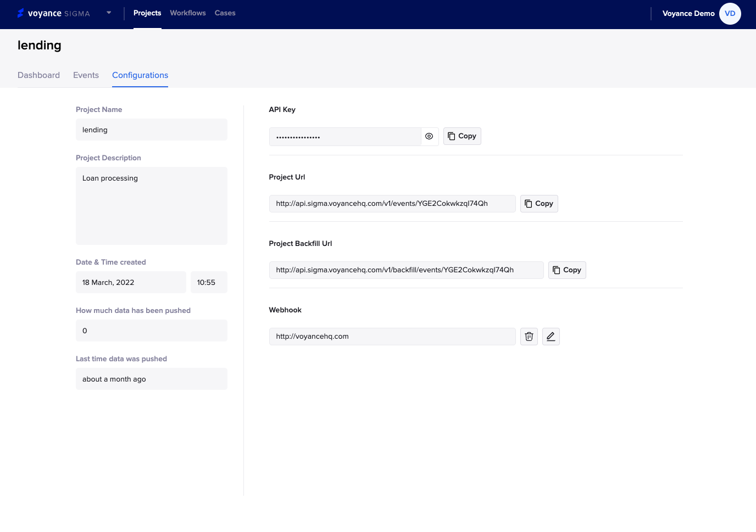Copy the Project Backfill Url
Image resolution: width=756 pixels, height=532 pixels.
pyautogui.click(x=567, y=270)
